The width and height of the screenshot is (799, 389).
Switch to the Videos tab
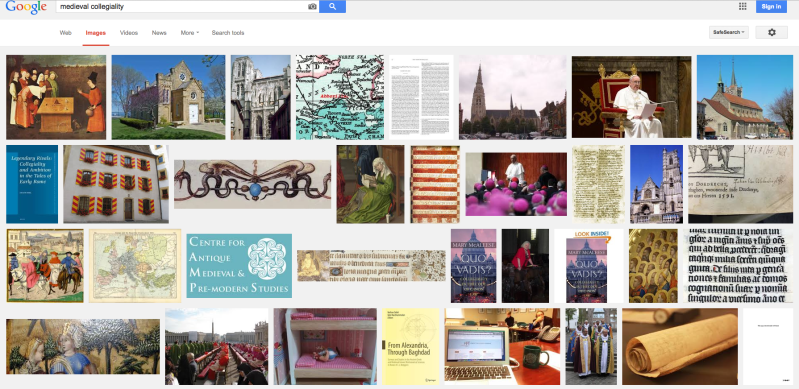[129, 33]
